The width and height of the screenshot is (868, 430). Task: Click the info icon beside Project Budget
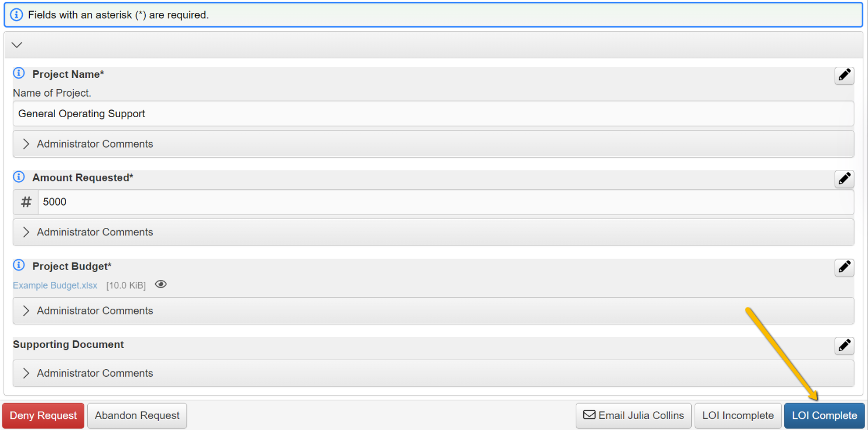(19, 265)
